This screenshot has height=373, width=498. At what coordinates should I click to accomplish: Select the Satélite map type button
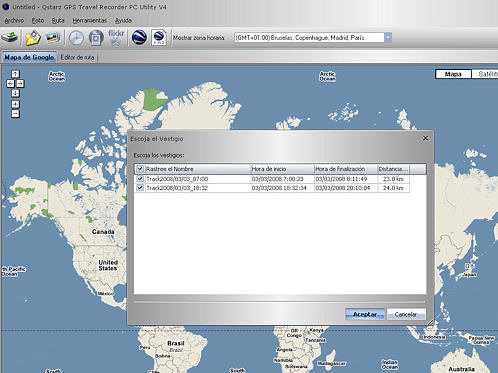coord(485,74)
